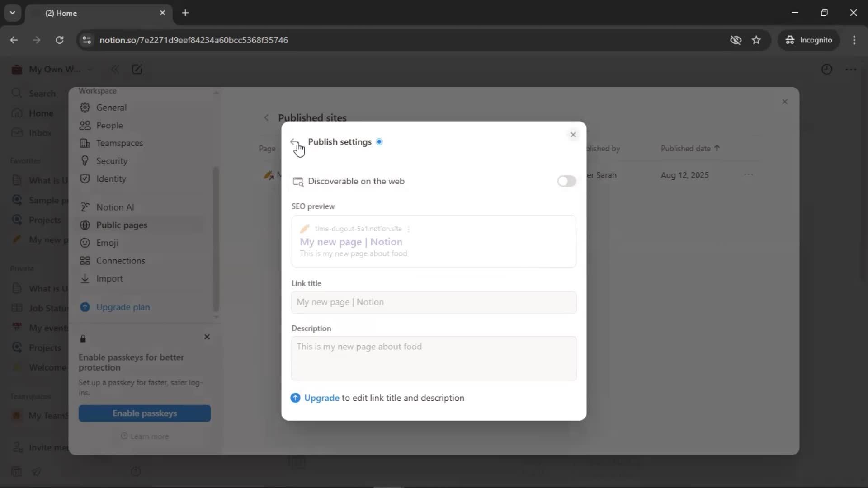Click the blue upgrade arrow icon in dialog
Screen dimensions: 868x488
(x=295, y=398)
